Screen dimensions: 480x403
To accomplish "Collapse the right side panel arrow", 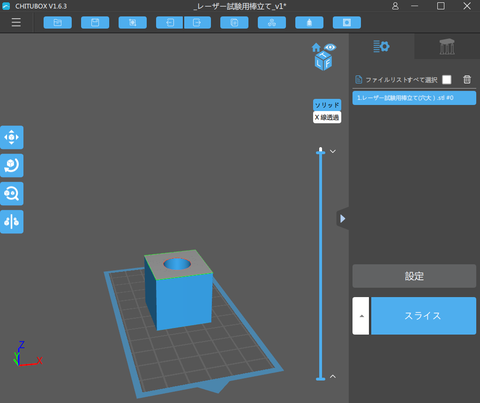I will pyautogui.click(x=343, y=219).
